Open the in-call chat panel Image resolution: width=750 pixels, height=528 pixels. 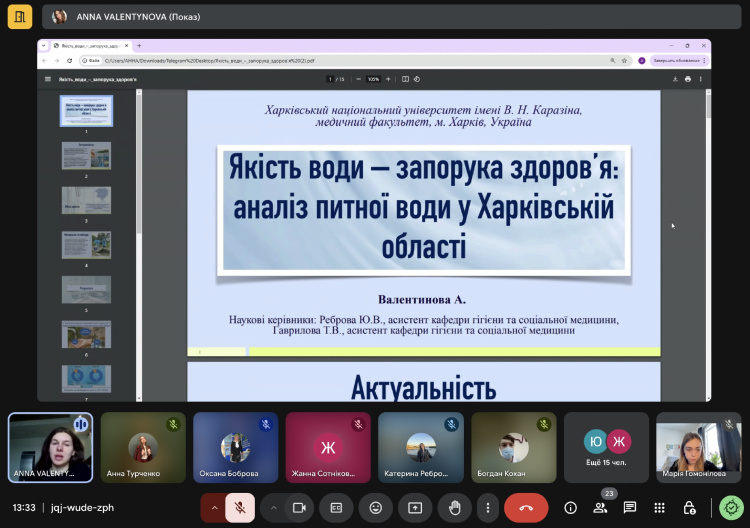[x=630, y=508]
